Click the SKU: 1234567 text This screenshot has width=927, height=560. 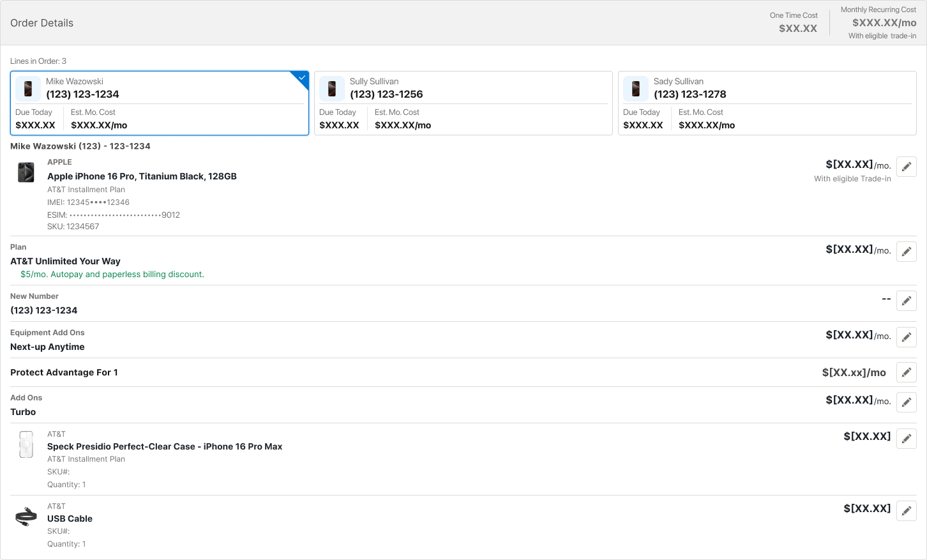coord(73,227)
